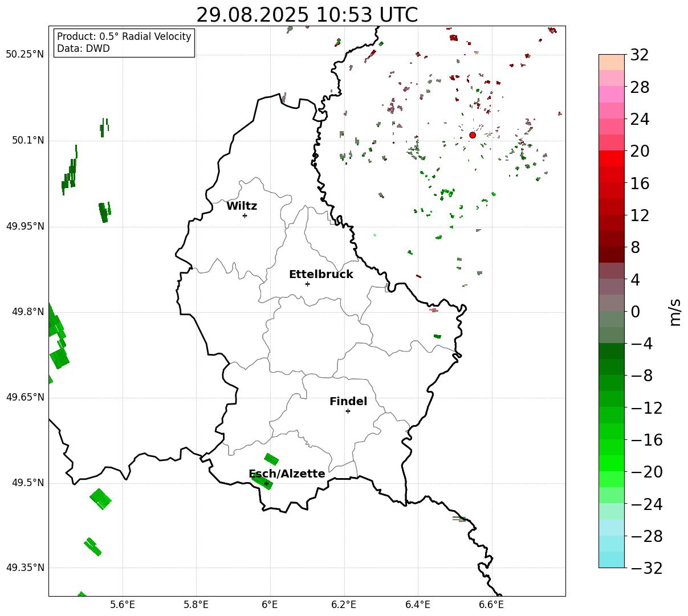Click the 6°E longitude label
This screenshot has height=616, width=688.
(270, 605)
